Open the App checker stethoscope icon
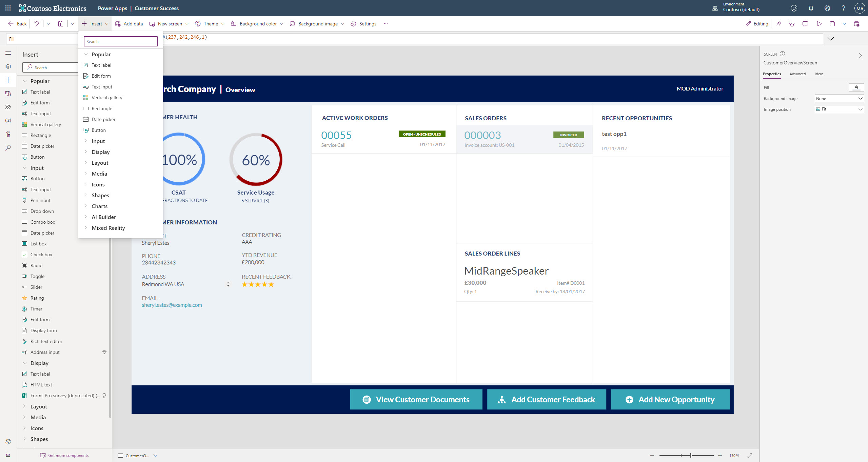Viewport: 868px width, 462px height. coord(792,24)
